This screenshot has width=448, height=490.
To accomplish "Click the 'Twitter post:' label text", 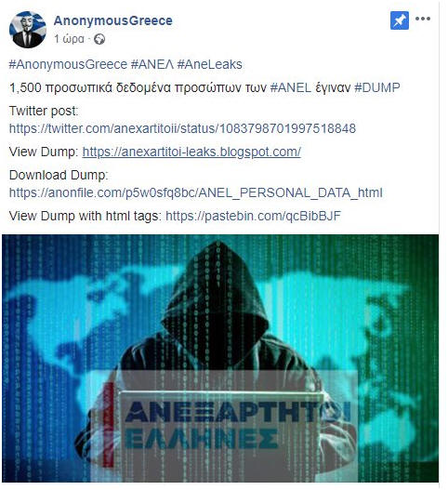I will point(44,111).
